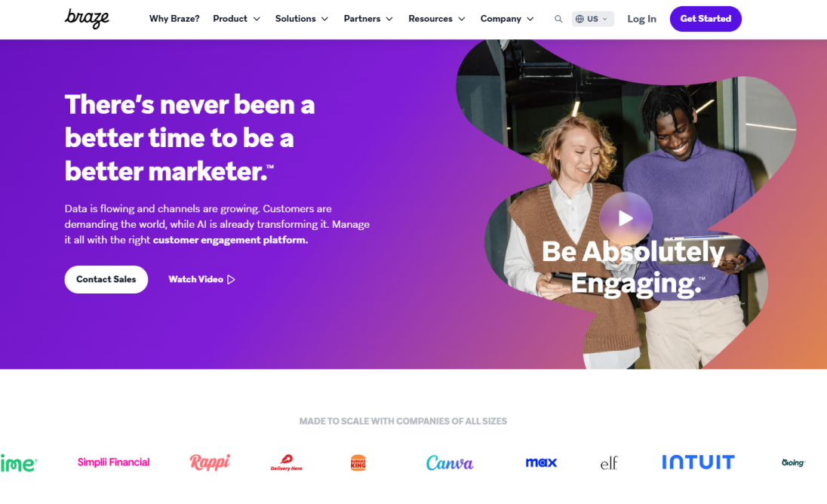
Task: Expand the Product menu
Action: tap(236, 19)
